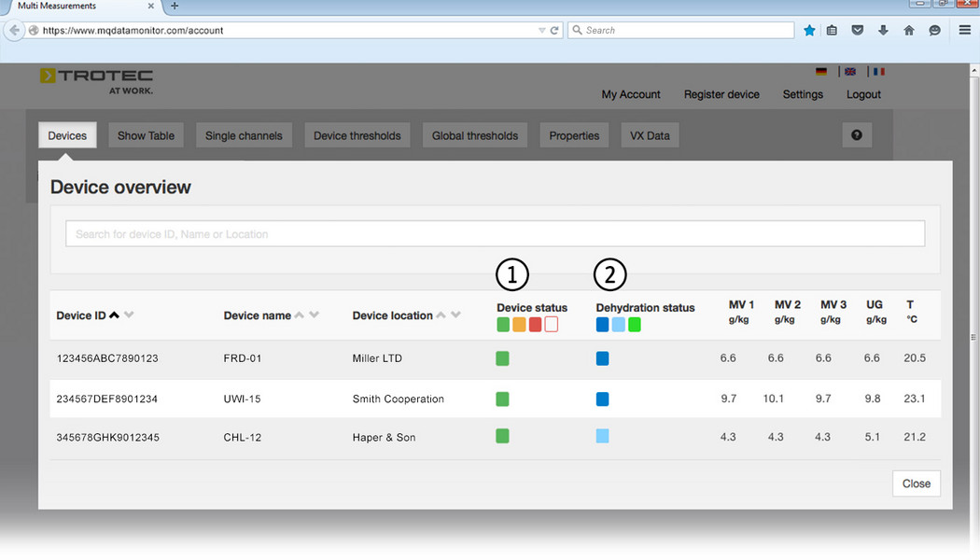Switch language to German flag
Image resolution: width=980 pixels, height=560 pixels.
(x=821, y=72)
